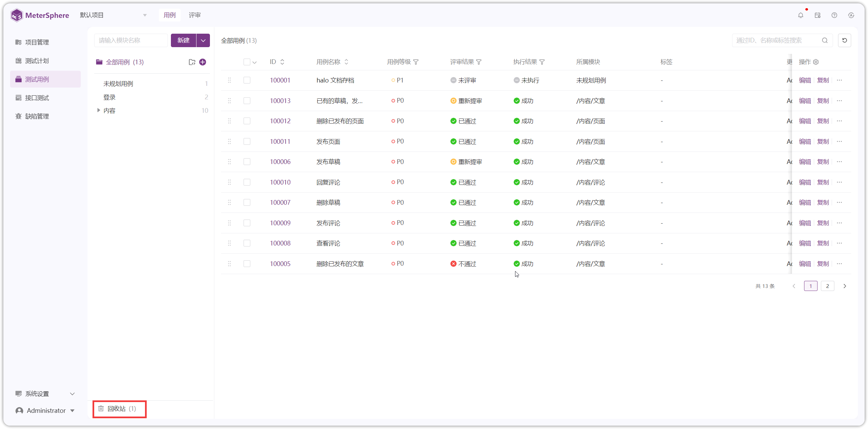Expand the 内容 module tree node

[98, 110]
